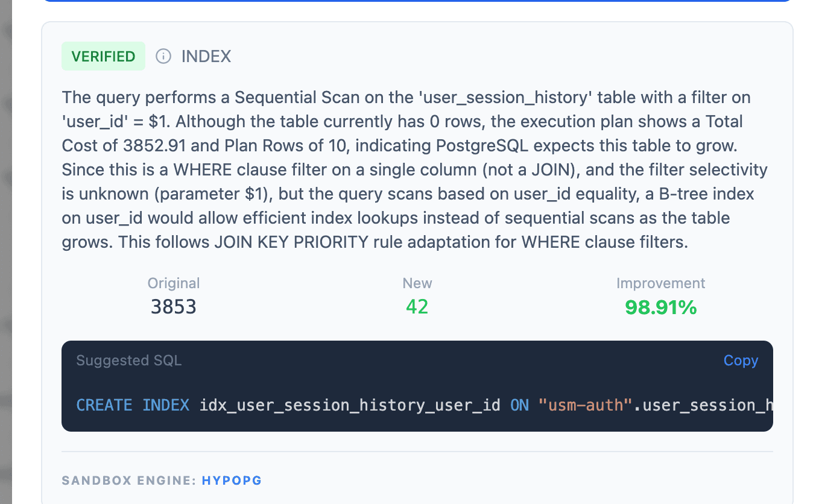The width and height of the screenshot is (819, 504).
Task: Click the green VERIFIED badge
Action: (x=103, y=56)
